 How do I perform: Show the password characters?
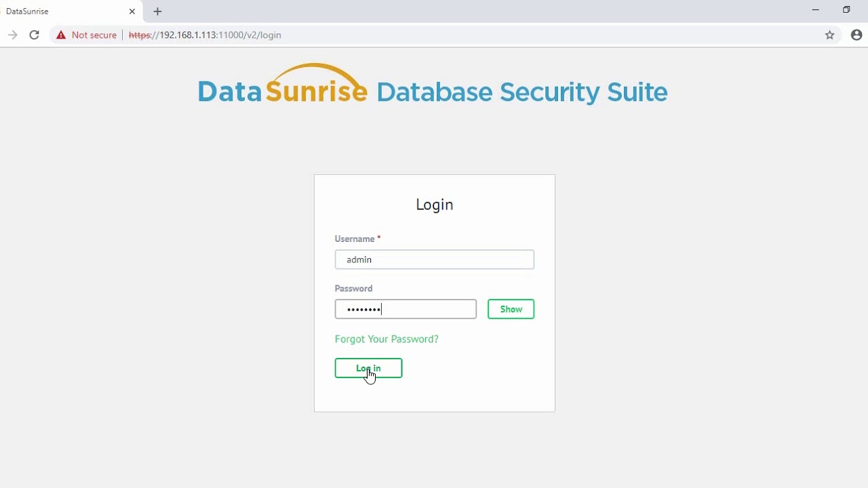click(511, 309)
